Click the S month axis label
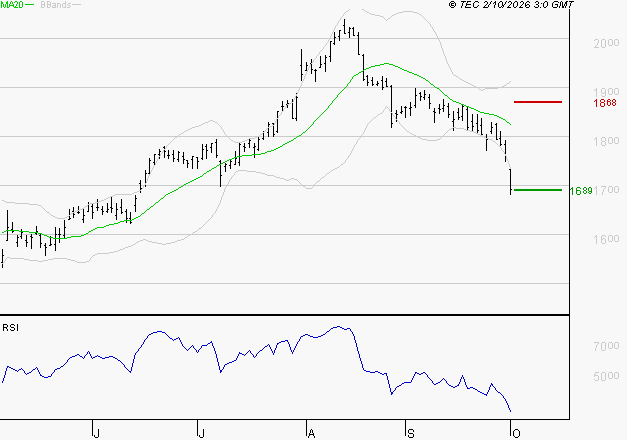 (411, 434)
